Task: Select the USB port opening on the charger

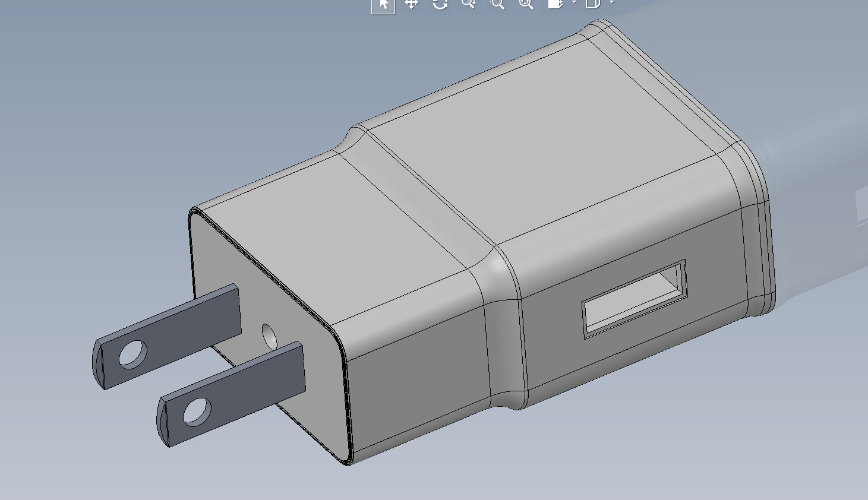Action: (635, 299)
